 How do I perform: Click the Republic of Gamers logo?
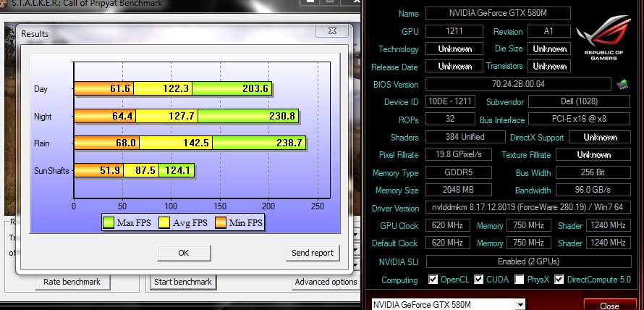[x=603, y=38]
